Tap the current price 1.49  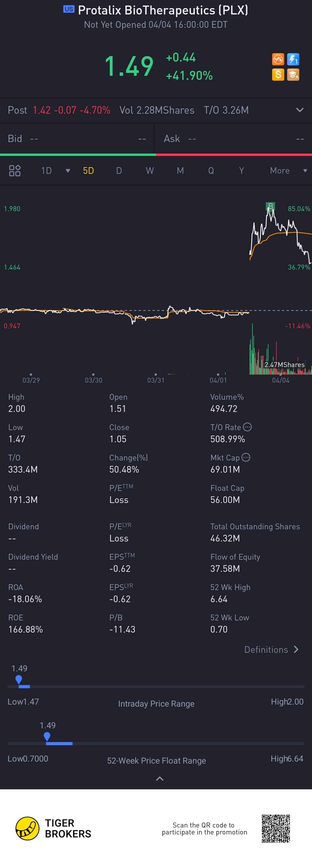129,67
